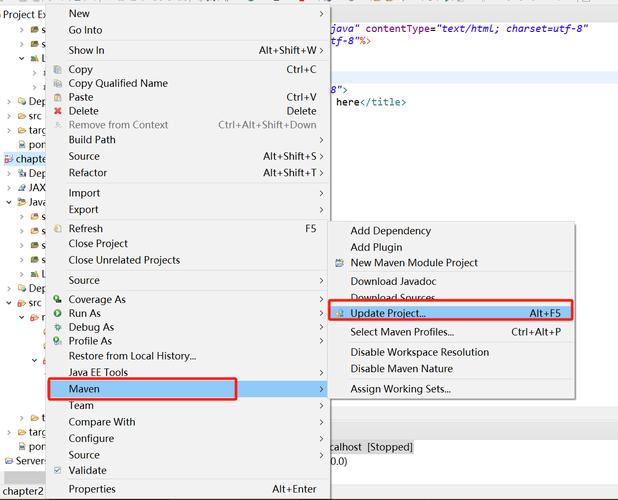Click the Refresh icon in menu

(x=57, y=229)
